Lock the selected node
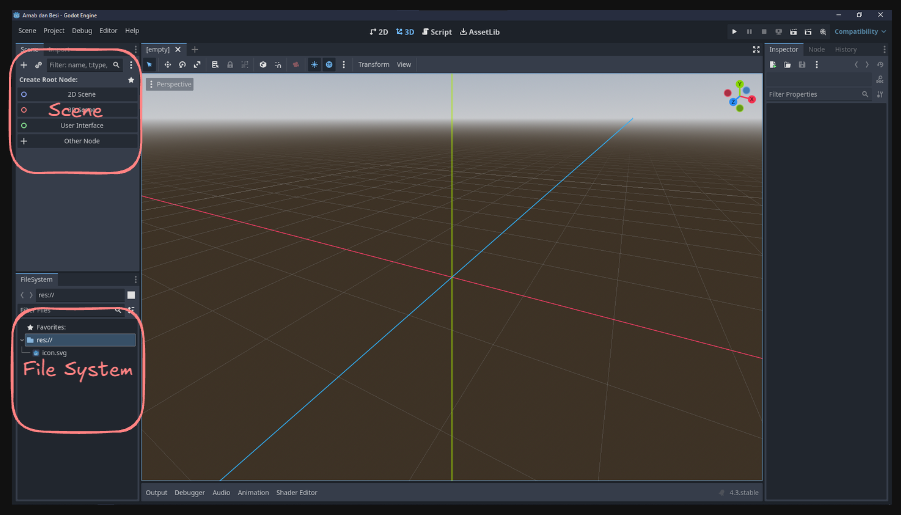The image size is (901, 515). (230, 64)
